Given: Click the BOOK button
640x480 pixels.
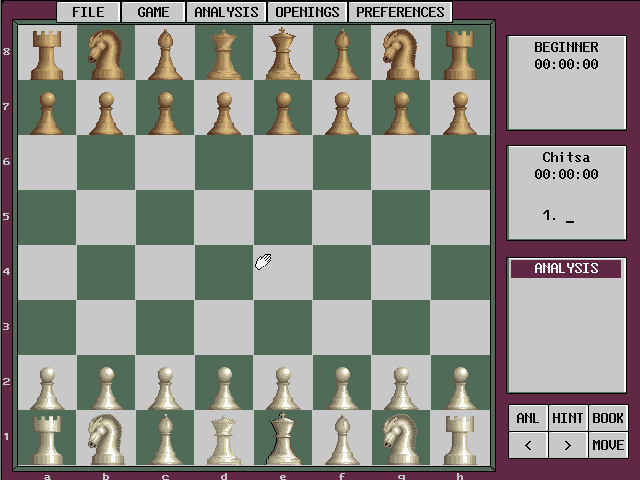Looking at the screenshot, I should [x=608, y=418].
